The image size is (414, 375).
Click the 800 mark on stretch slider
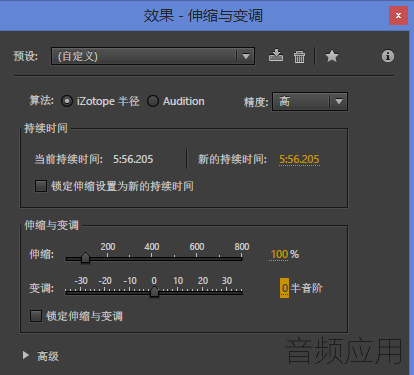click(x=242, y=247)
